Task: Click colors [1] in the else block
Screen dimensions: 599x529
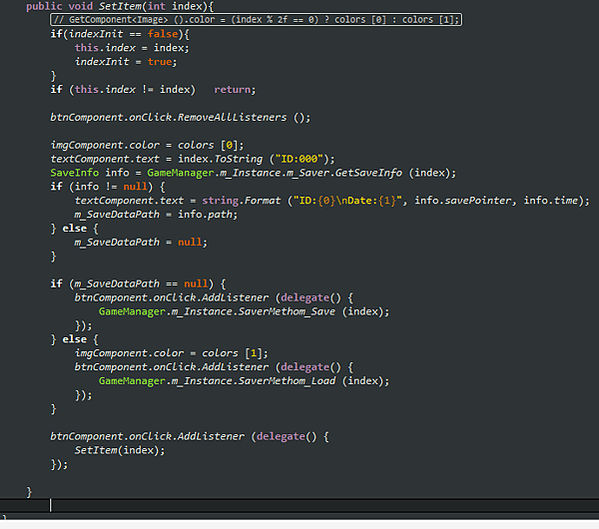Action: pyautogui.click(x=232, y=353)
